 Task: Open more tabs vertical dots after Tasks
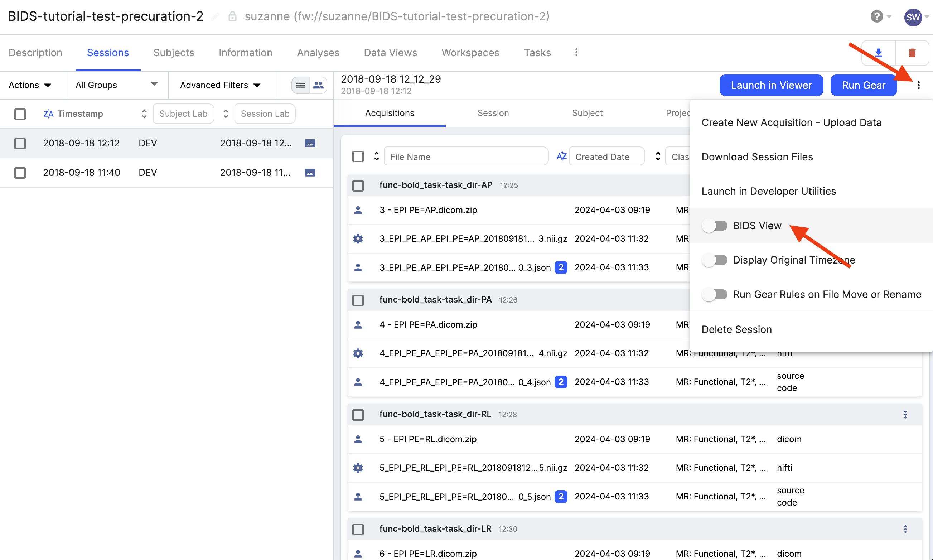[576, 52]
